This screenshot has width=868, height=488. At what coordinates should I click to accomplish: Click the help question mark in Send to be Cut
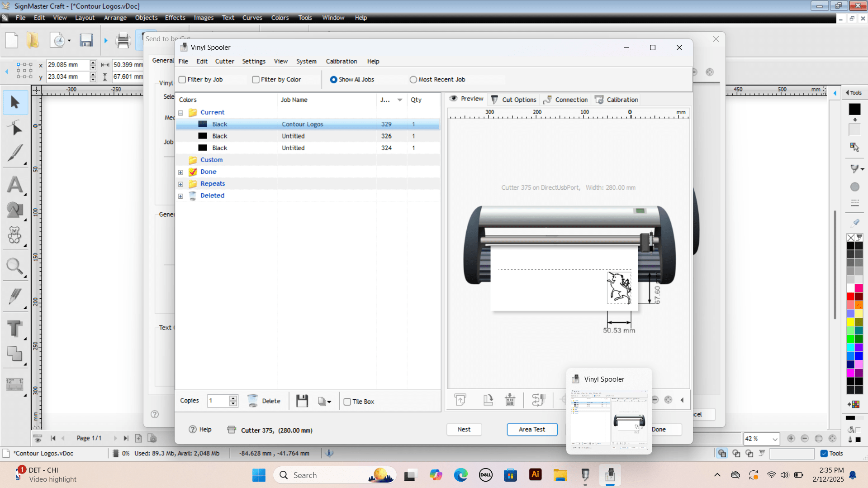[155, 414]
